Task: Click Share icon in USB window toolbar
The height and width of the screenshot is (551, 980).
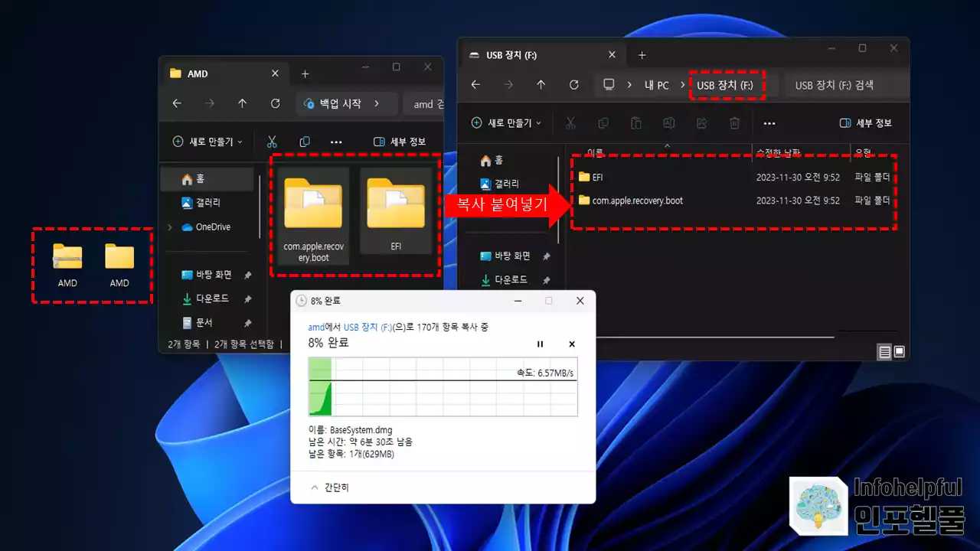Action: 701,123
